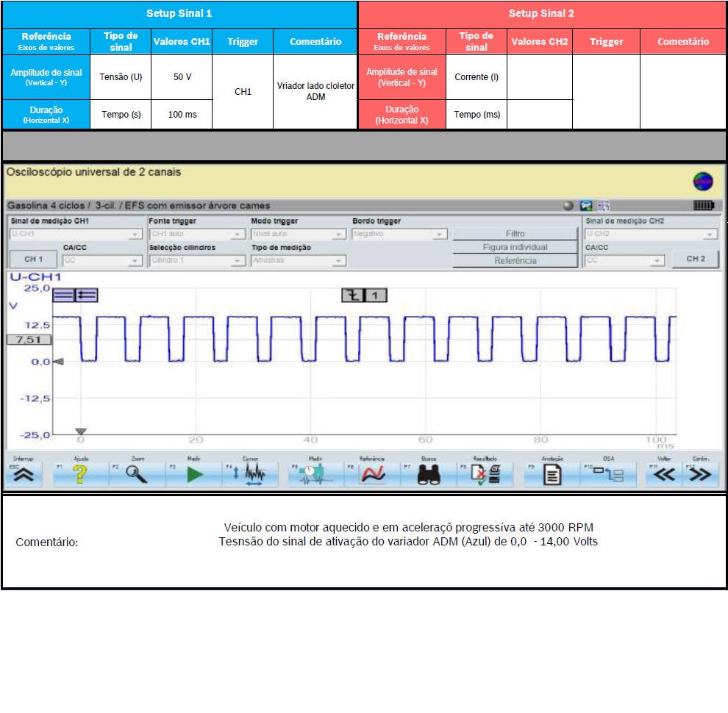Toggle the CH 2 channel button

tap(695, 259)
